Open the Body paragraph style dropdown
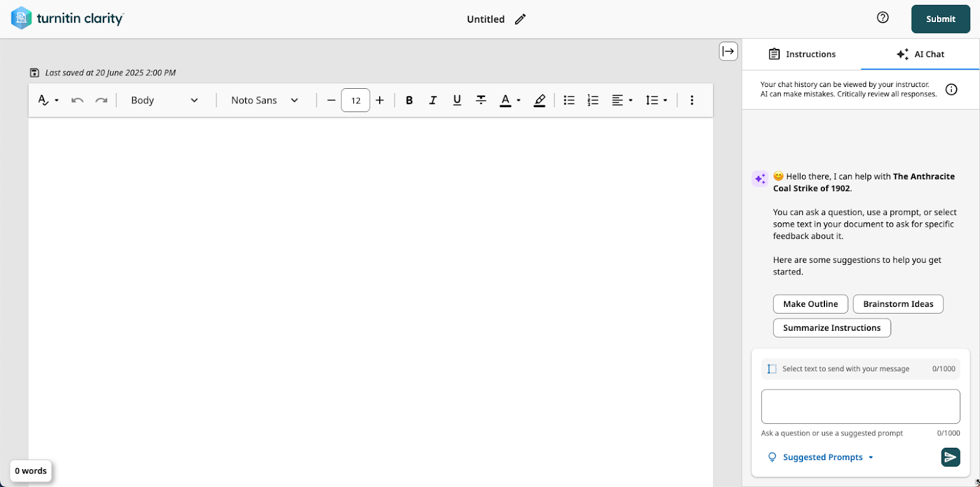 tap(164, 100)
